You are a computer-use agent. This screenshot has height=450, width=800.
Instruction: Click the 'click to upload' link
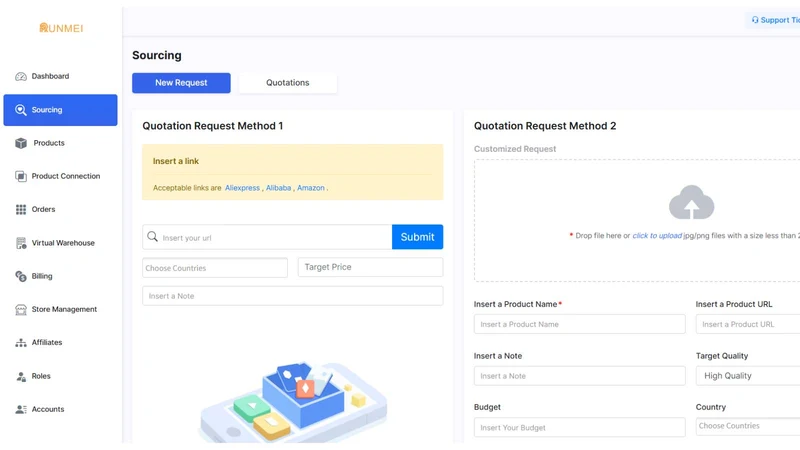click(x=657, y=236)
